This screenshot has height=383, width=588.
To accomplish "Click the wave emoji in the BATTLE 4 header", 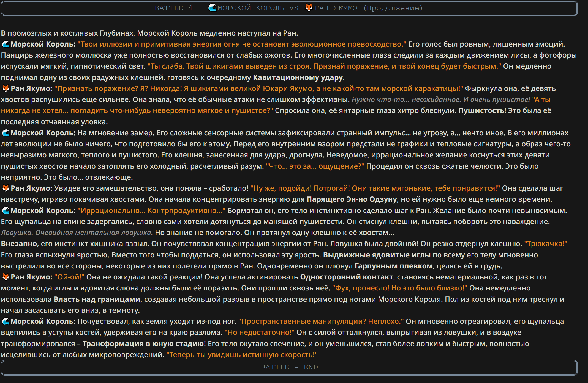I will click(x=212, y=8).
